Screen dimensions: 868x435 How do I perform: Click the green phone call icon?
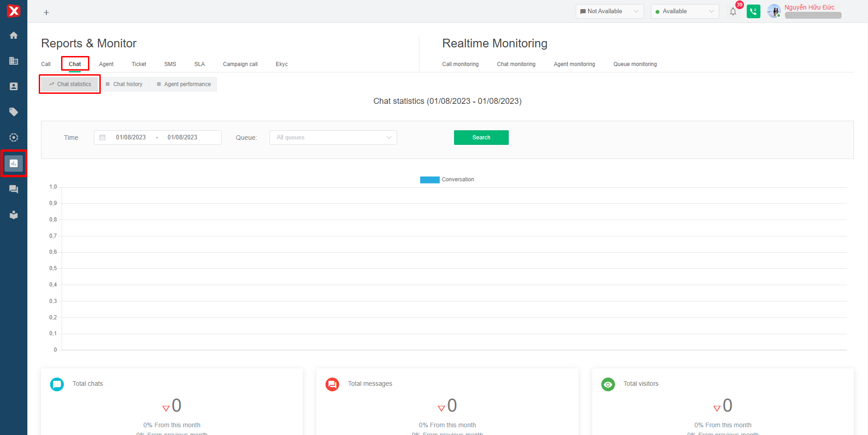point(753,11)
